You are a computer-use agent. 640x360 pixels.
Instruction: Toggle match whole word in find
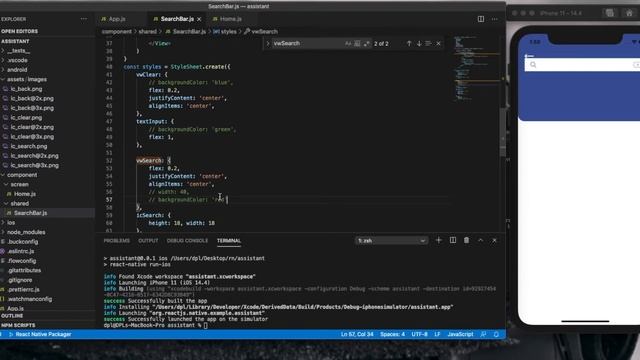point(357,43)
